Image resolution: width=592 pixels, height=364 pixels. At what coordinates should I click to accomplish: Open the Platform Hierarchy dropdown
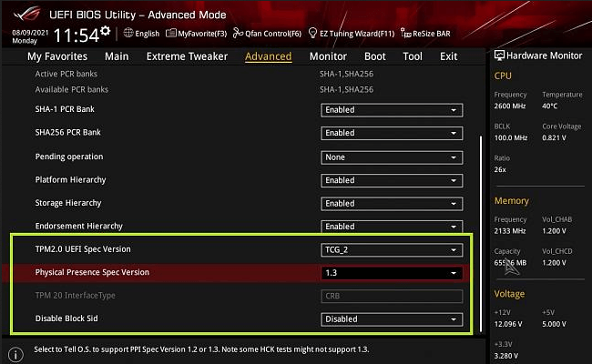pos(392,180)
